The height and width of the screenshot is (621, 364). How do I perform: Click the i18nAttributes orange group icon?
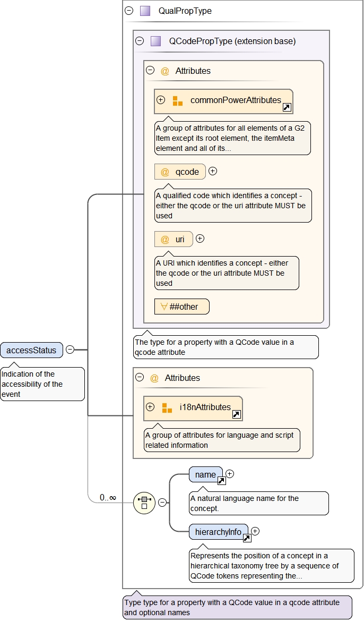coord(167,407)
